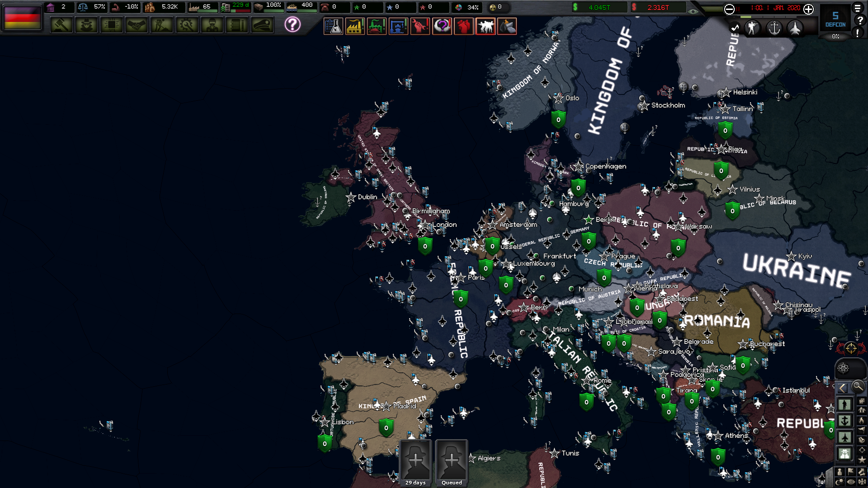Image resolution: width=868 pixels, height=488 pixels.
Task: Toggle the air map mode jet button
Action: (844, 437)
